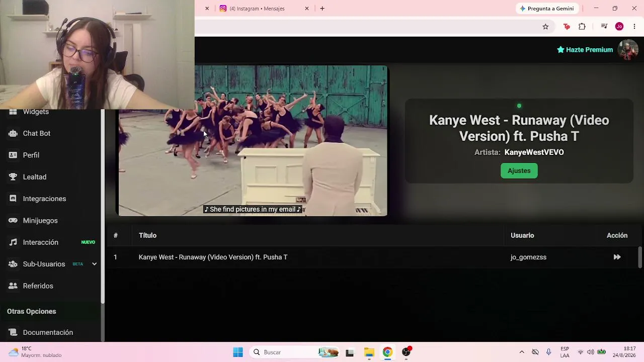Open Chrome media controls icon
Screen dimensions: 644x362
[x=604, y=27]
